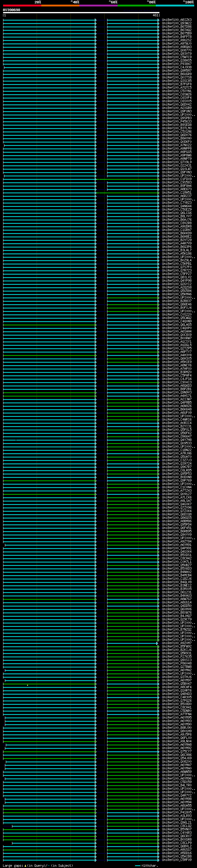Select the UniRef100_Q56FK2 label
Image resolution: width=197 pixels, height=868 pixels.
coord(177,433)
